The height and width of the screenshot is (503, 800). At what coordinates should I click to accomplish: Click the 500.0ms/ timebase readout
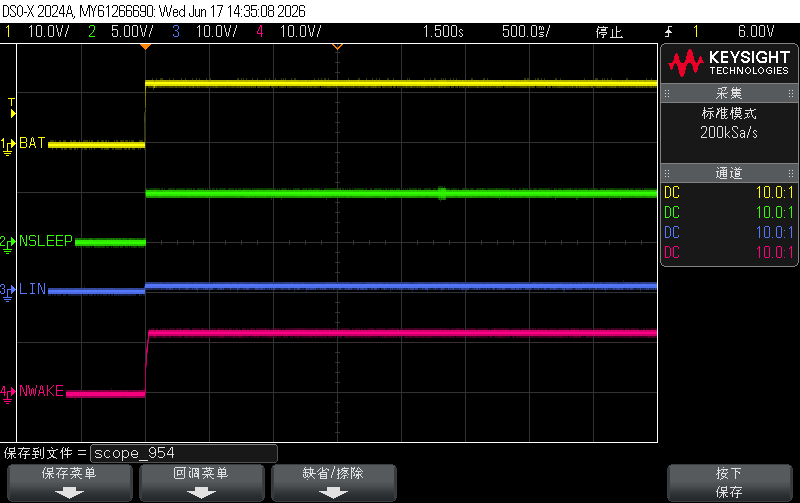526,32
